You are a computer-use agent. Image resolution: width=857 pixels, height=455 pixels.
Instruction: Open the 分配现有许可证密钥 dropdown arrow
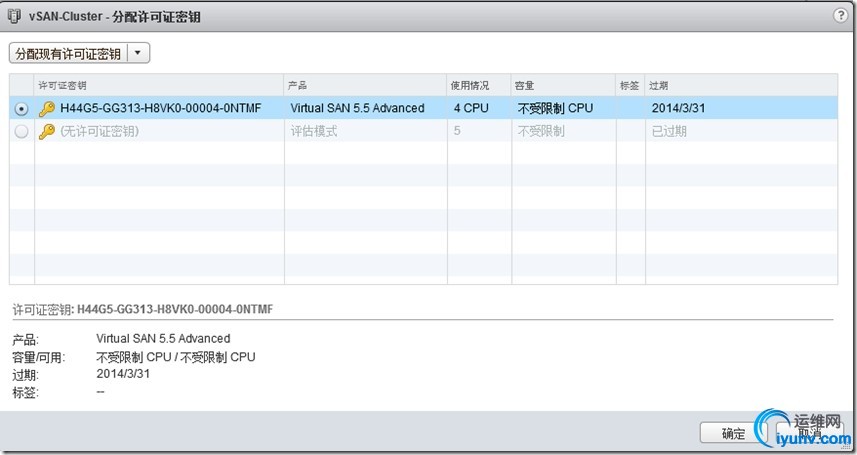point(138,53)
